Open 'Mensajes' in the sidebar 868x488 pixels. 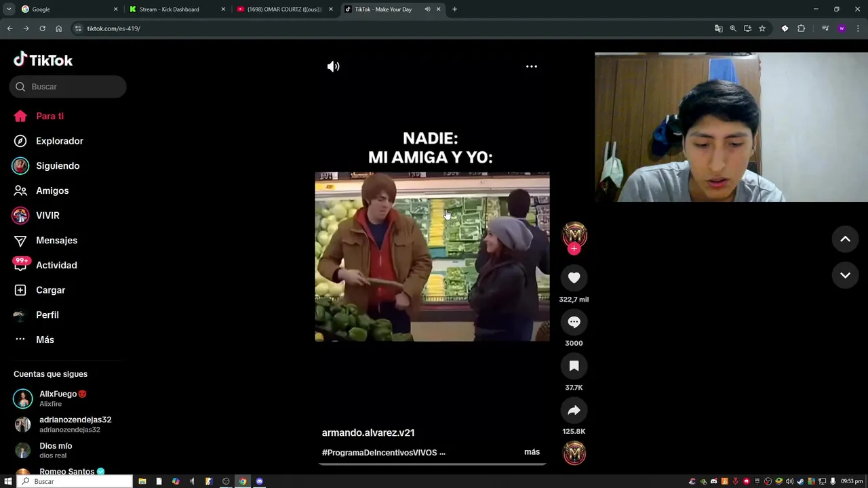45,240
